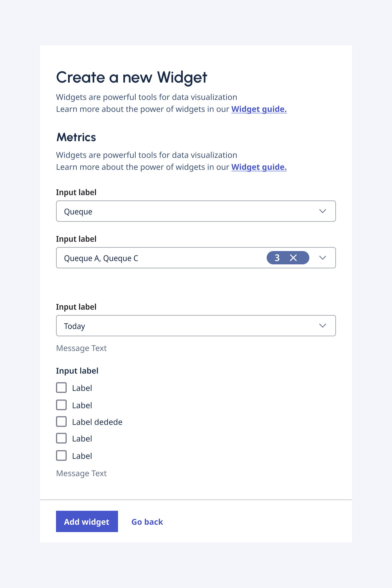
Task: Click the X icon in selection badge
Action: coord(293,258)
